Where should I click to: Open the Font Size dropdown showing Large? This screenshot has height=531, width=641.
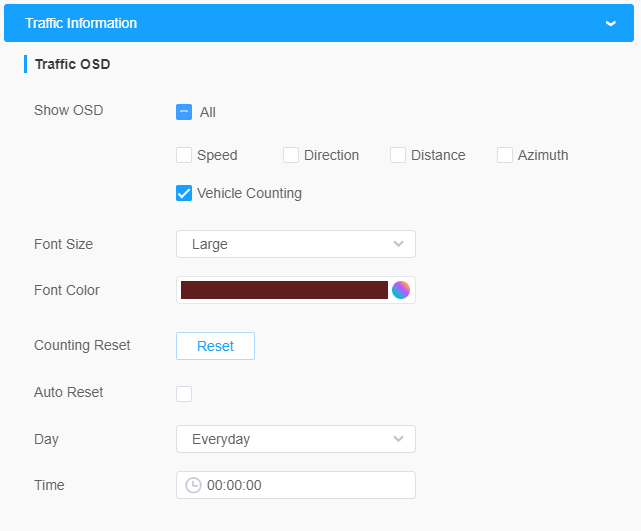click(x=296, y=244)
